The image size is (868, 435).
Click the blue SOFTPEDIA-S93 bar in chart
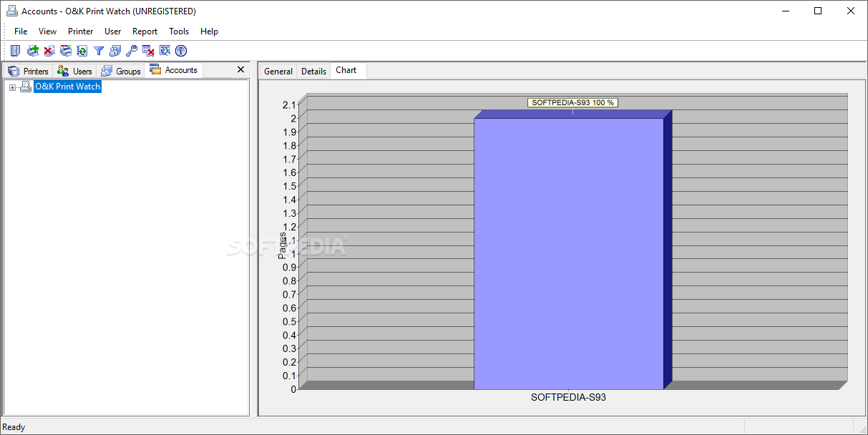[569, 253]
